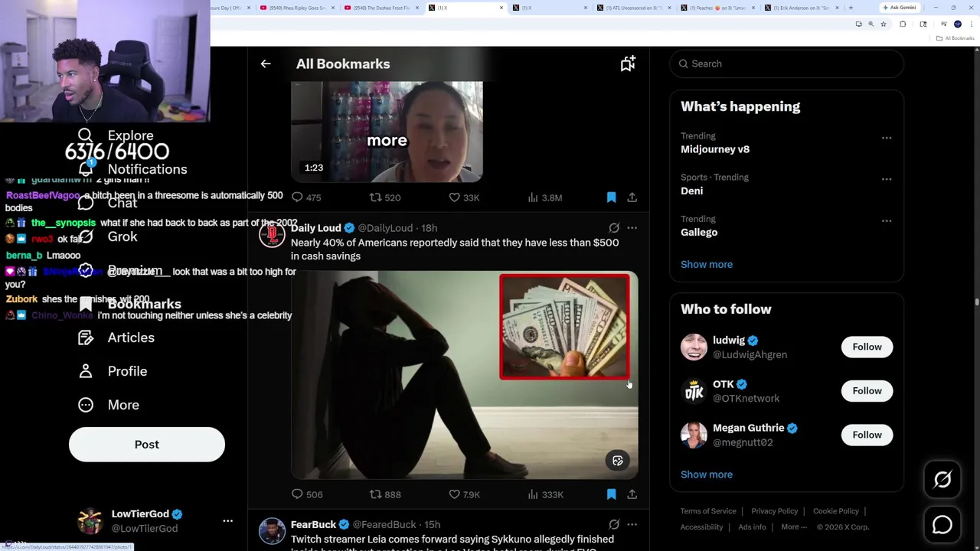Show more under Who to follow
Viewport: 980px width, 551px height.
(x=707, y=474)
